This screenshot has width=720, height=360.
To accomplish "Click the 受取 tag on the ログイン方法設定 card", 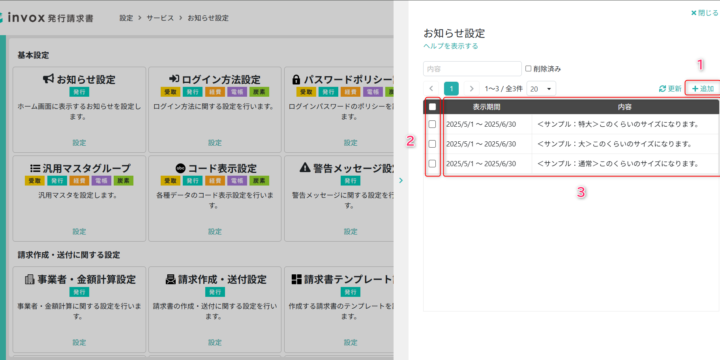I will (x=170, y=92).
